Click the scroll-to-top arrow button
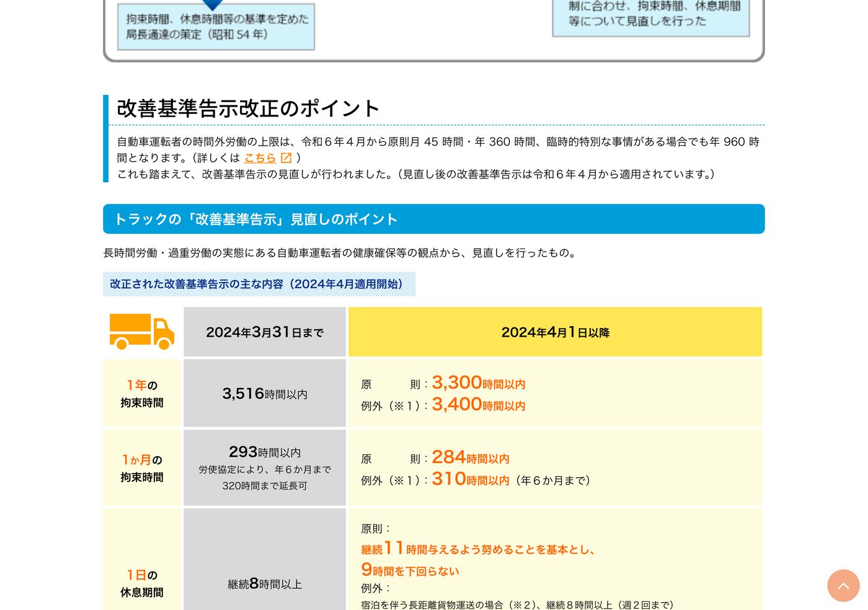This screenshot has height=610, width=868. pos(843,585)
